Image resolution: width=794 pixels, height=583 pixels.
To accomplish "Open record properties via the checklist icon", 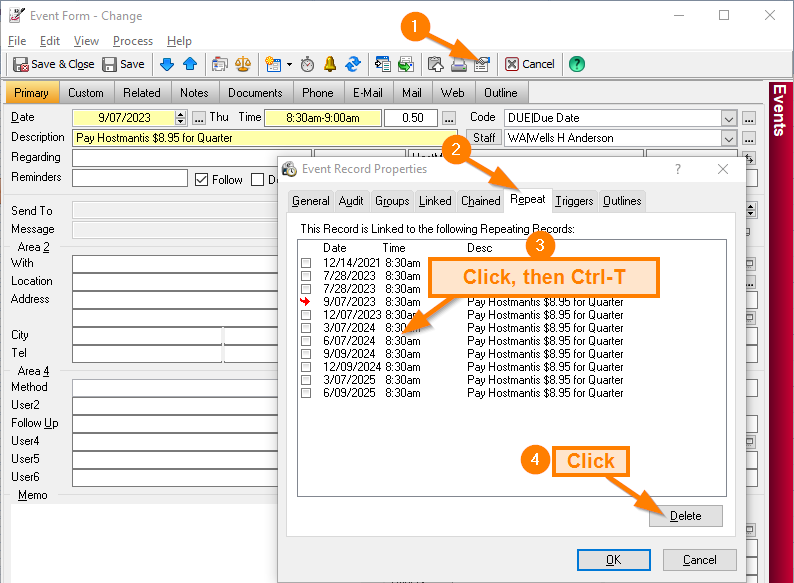I will 482,64.
